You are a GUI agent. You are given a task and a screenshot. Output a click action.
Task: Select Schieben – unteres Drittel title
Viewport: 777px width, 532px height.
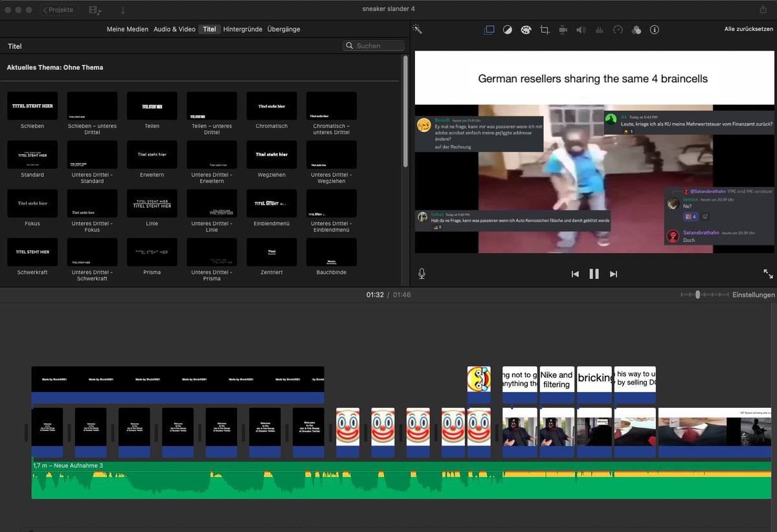(92, 105)
